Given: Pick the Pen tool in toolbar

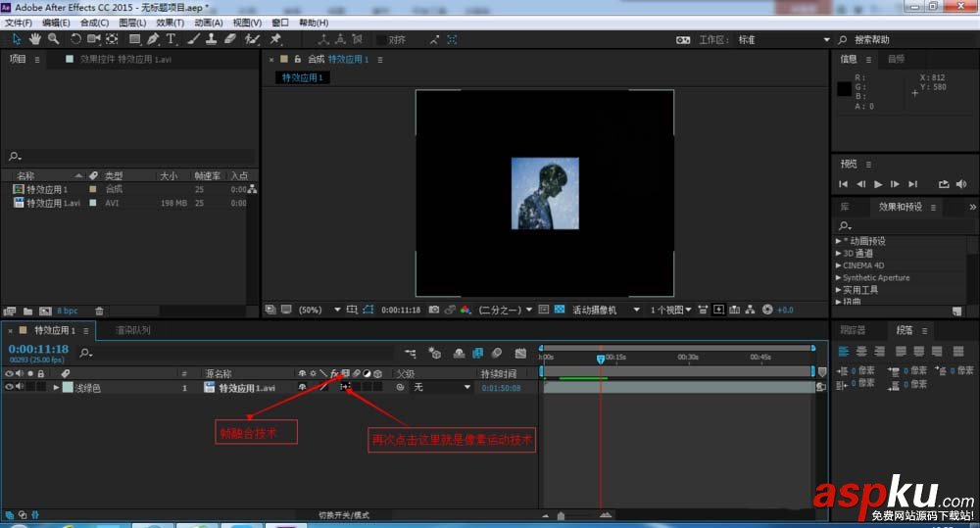Looking at the screenshot, I should (153, 39).
